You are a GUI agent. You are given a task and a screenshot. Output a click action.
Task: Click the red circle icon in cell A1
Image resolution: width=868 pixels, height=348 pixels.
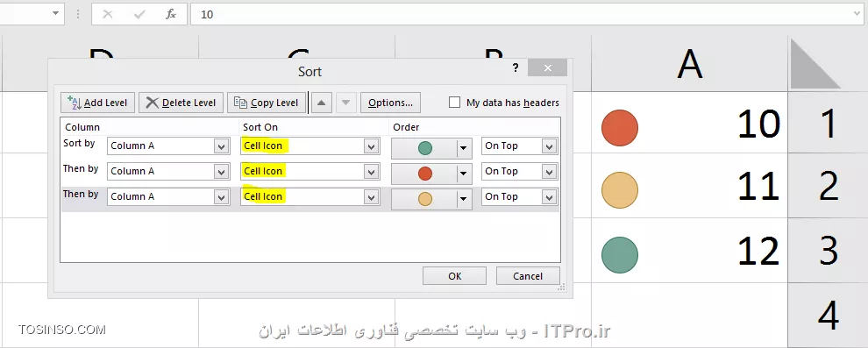[620, 128]
